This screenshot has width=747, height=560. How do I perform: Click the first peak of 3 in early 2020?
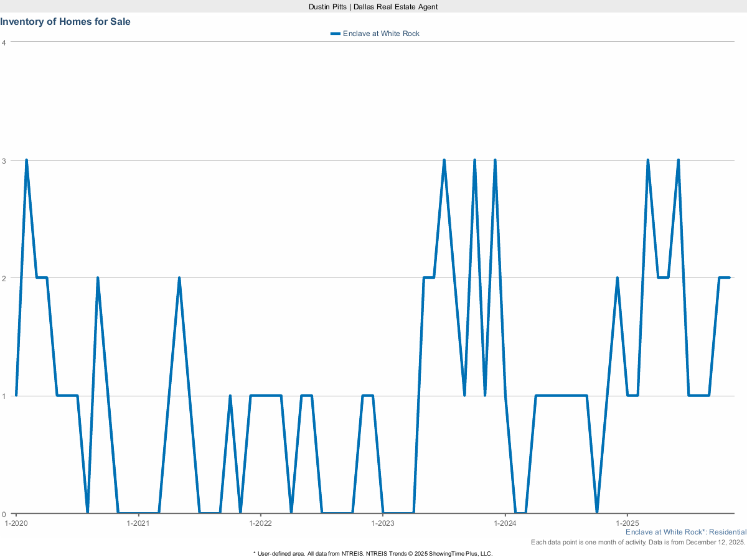coord(26,161)
